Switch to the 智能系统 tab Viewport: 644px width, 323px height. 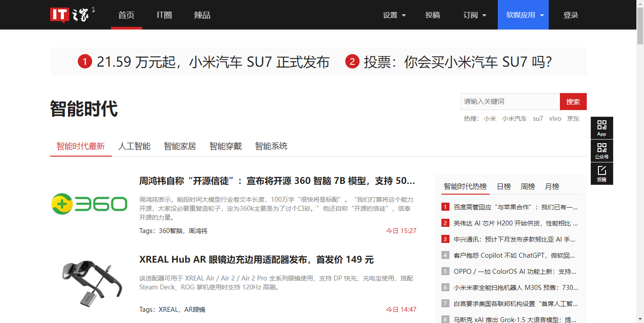pyautogui.click(x=271, y=146)
